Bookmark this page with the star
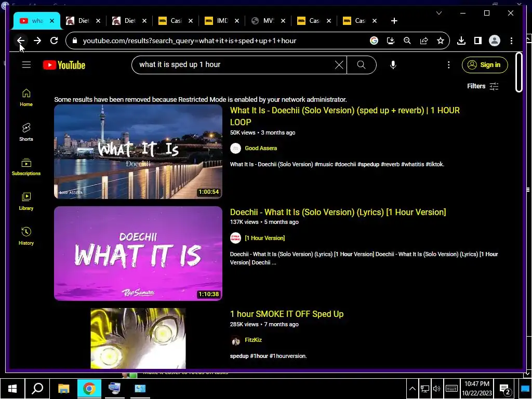The width and height of the screenshot is (532, 399). click(x=441, y=41)
